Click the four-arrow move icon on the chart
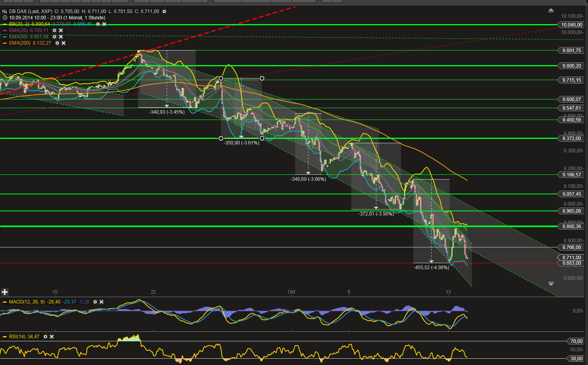 pos(5,292)
